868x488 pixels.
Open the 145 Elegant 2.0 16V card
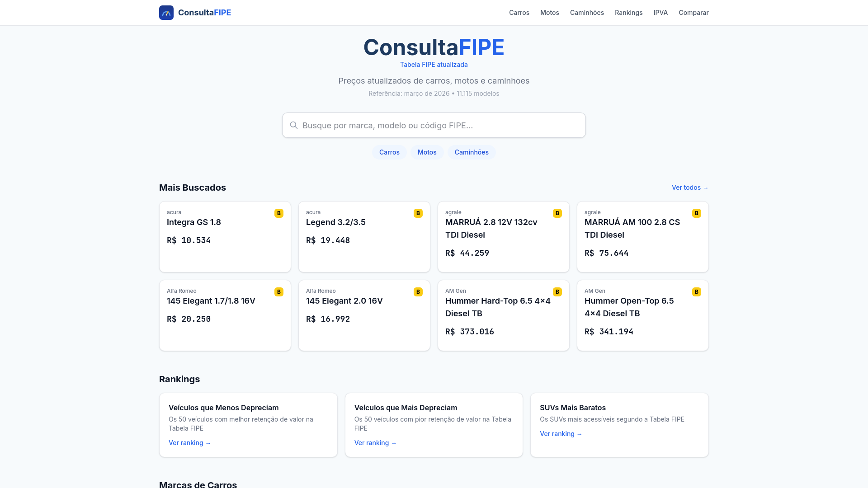click(364, 315)
